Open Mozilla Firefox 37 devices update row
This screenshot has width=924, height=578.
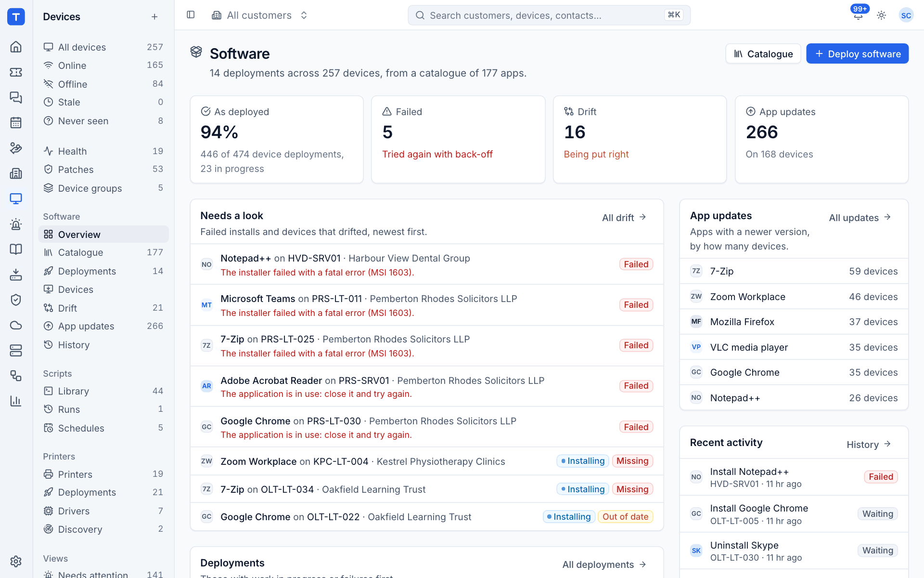coord(794,322)
